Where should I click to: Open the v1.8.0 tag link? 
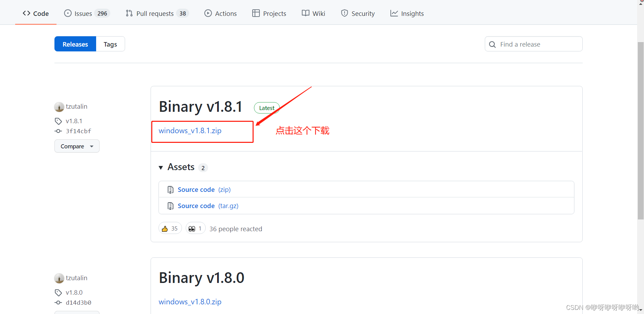point(74,293)
